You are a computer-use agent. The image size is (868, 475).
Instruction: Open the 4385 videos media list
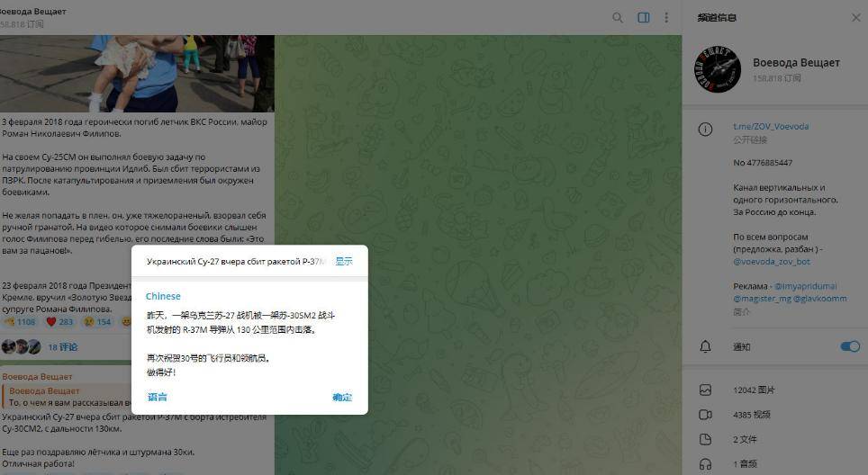[x=752, y=415]
